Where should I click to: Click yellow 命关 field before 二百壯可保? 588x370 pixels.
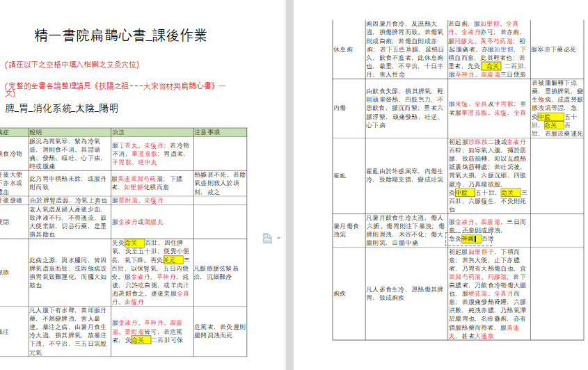point(141,340)
